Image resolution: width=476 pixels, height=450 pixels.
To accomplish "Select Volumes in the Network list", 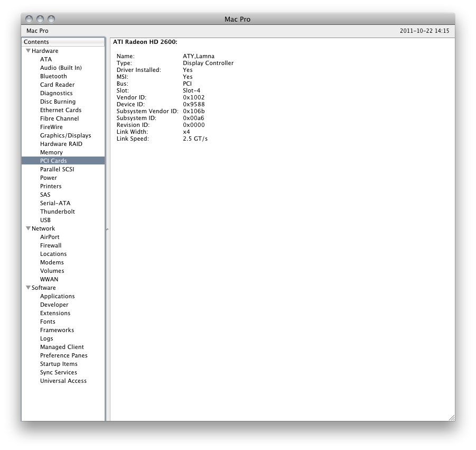I will pyautogui.click(x=52, y=271).
